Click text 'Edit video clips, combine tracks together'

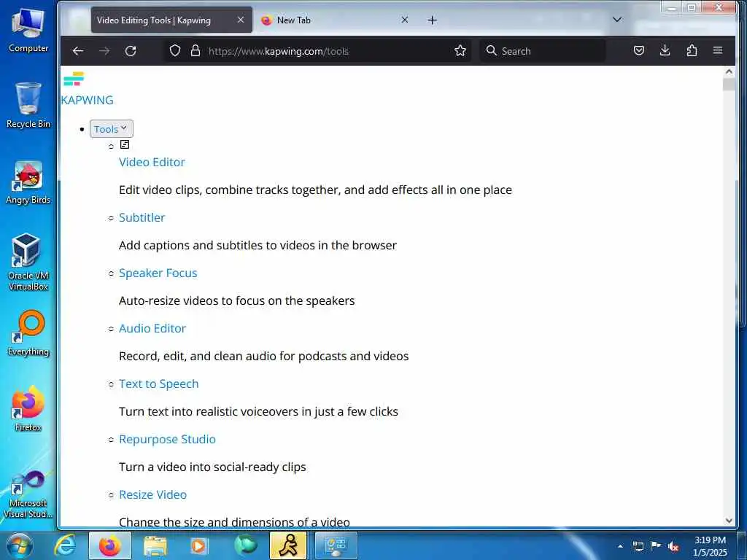point(230,190)
